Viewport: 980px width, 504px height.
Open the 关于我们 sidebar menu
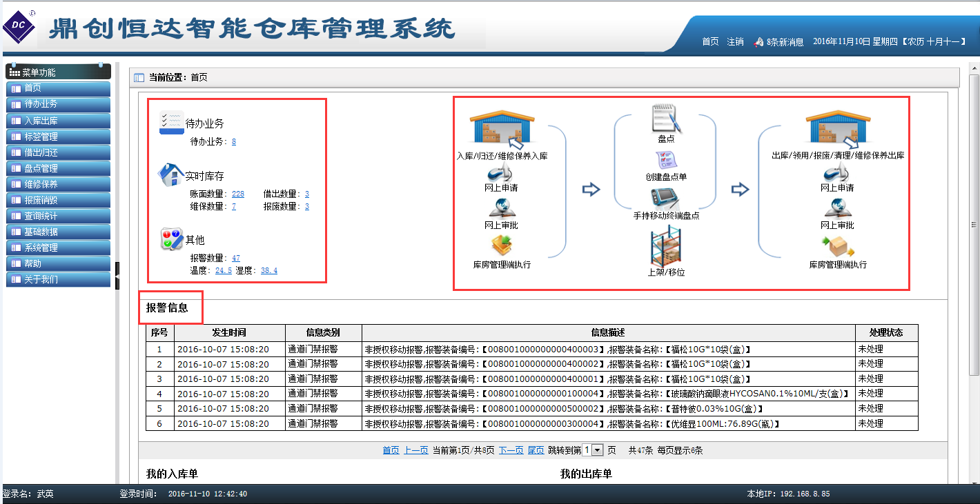pyautogui.click(x=58, y=279)
